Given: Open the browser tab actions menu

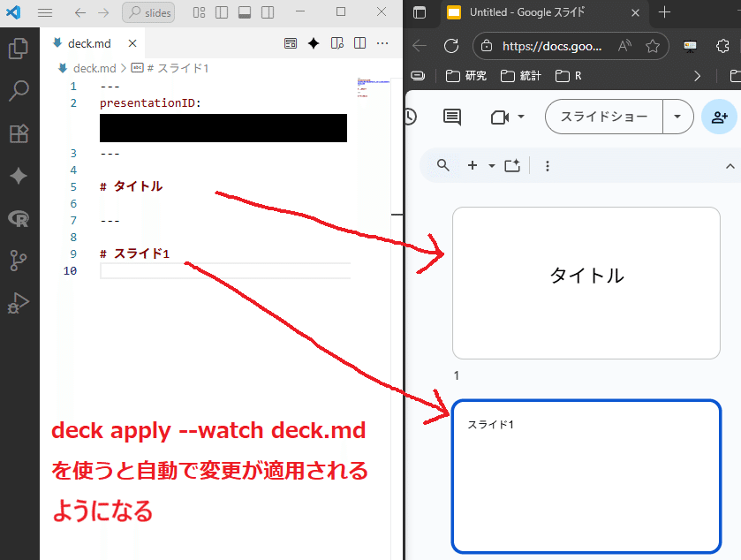Looking at the screenshot, I should [420, 12].
